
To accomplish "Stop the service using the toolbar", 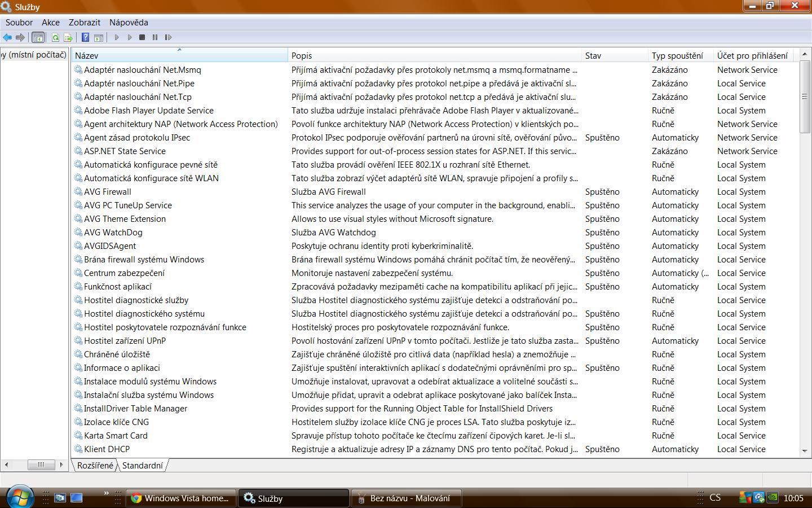I will tap(142, 37).
